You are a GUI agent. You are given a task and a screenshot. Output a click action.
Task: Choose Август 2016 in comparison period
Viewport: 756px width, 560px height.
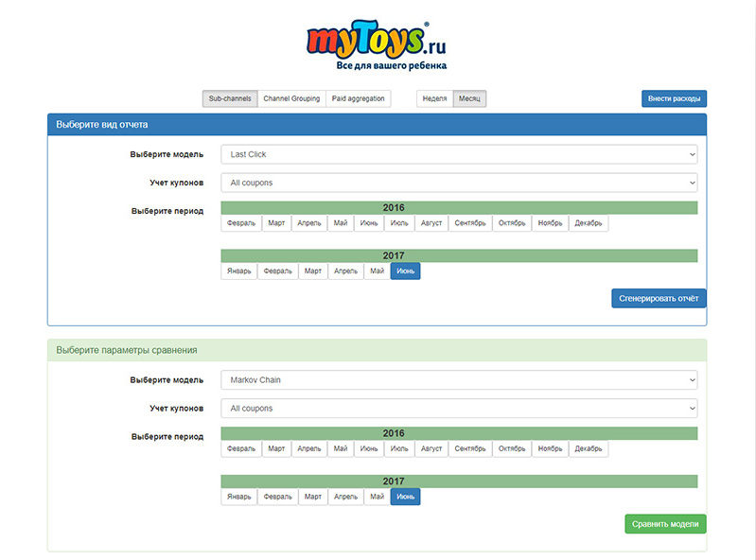pos(431,449)
